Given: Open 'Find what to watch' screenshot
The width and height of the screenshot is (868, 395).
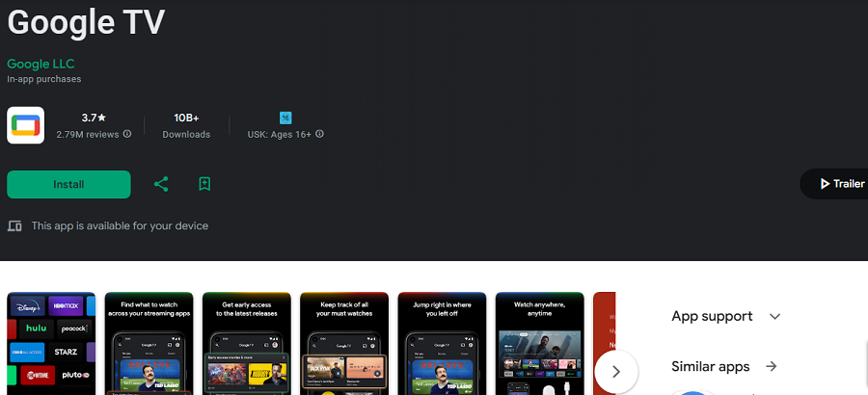Looking at the screenshot, I should (149, 344).
